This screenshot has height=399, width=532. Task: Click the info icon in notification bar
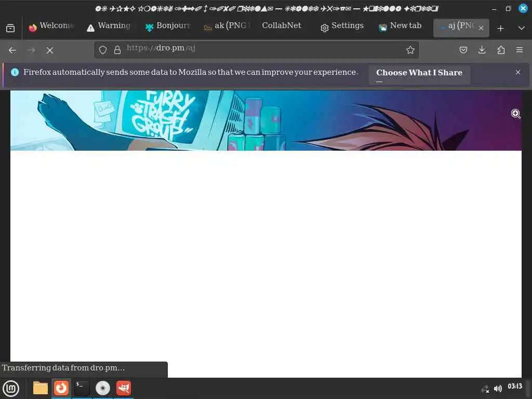[x=15, y=72]
